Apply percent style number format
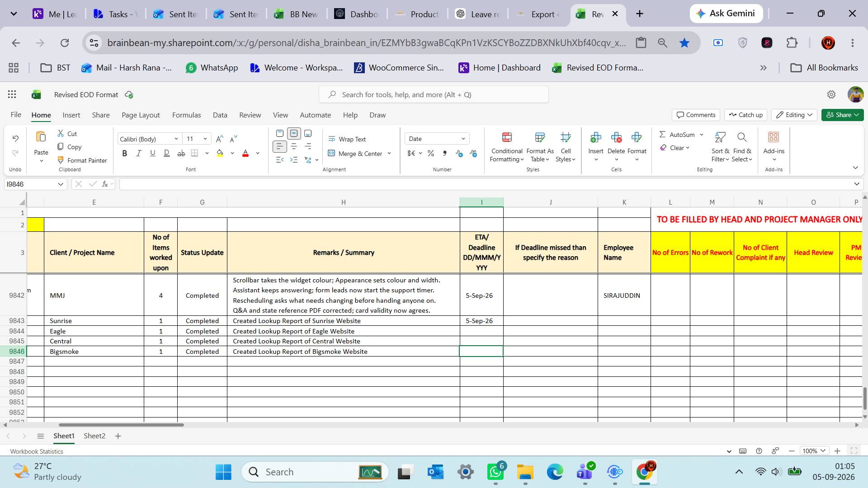The height and width of the screenshot is (488, 868). 431,154
